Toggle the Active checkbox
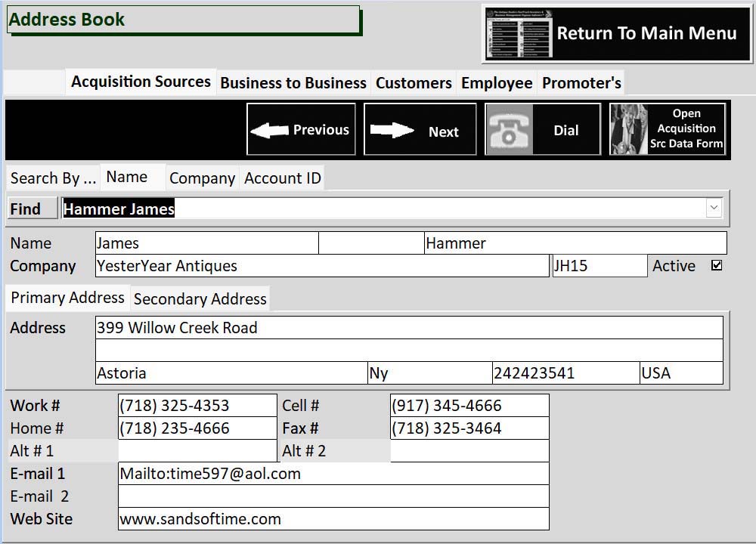Image resolution: width=756 pixels, height=544 pixels. tap(717, 265)
